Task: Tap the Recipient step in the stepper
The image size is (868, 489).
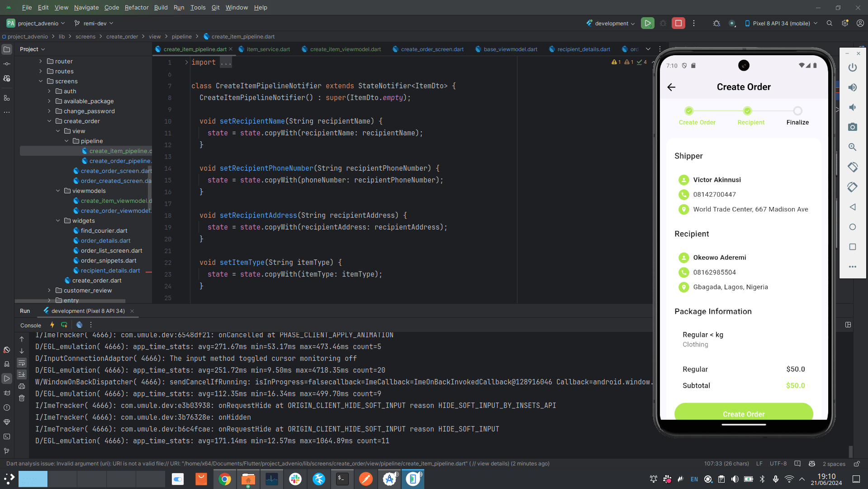Action: click(x=750, y=116)
